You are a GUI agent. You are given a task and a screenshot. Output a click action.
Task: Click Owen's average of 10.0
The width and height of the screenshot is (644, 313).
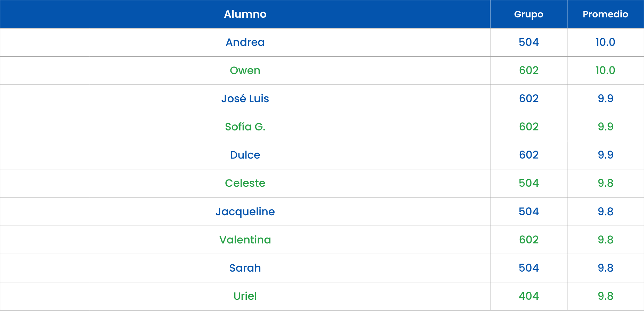coord(605,71)
